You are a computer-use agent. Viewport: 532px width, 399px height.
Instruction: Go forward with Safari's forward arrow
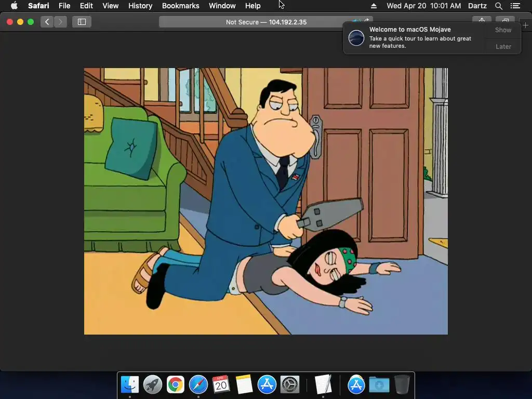click(60, 22)
